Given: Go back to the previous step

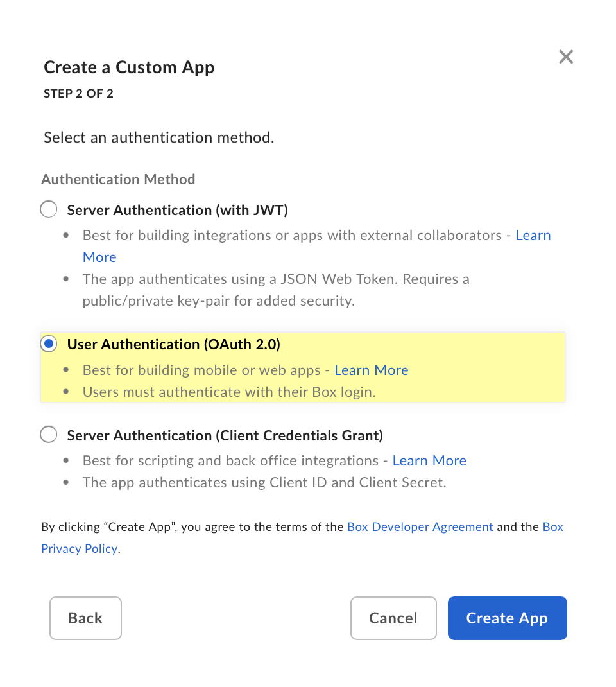Looking at the screenshot, I should (x=85, y=618).
